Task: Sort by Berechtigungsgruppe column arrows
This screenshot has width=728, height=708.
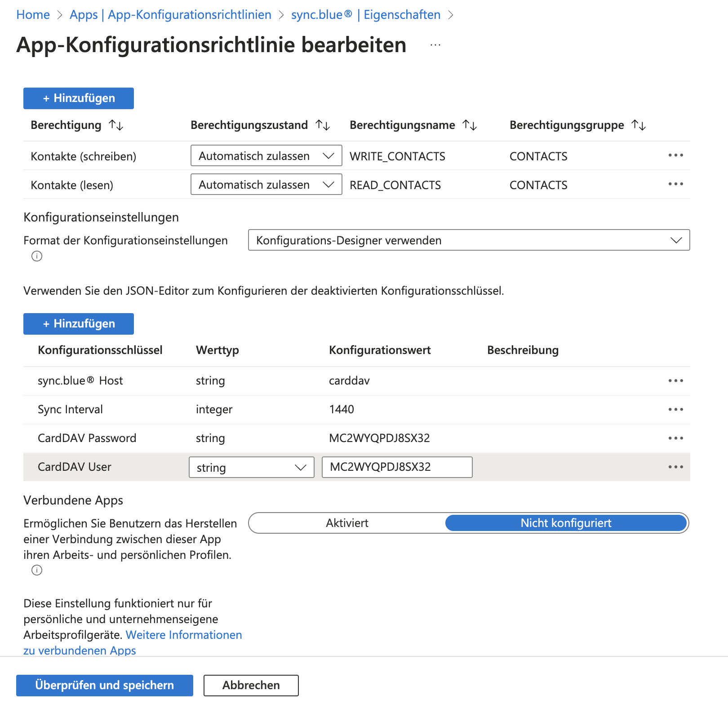Action: [639, 125]
